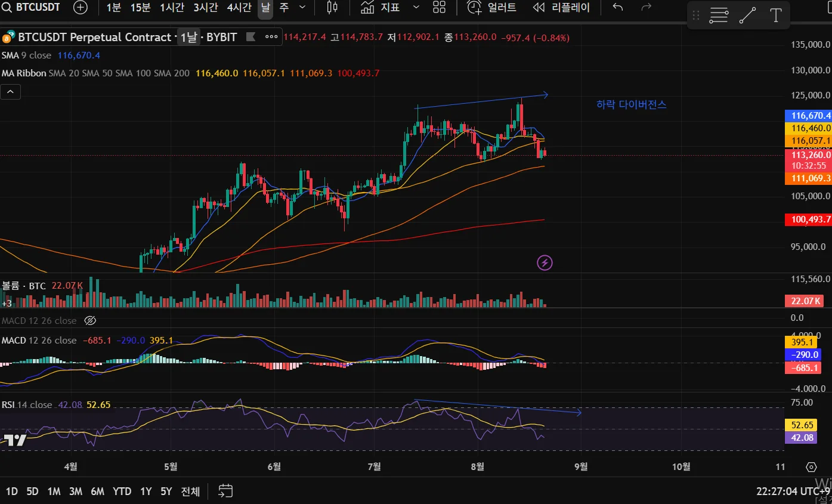Collapse the indicator legend with caret button
Viewport: 832px width, 504px height.
[x=11, y=91]
